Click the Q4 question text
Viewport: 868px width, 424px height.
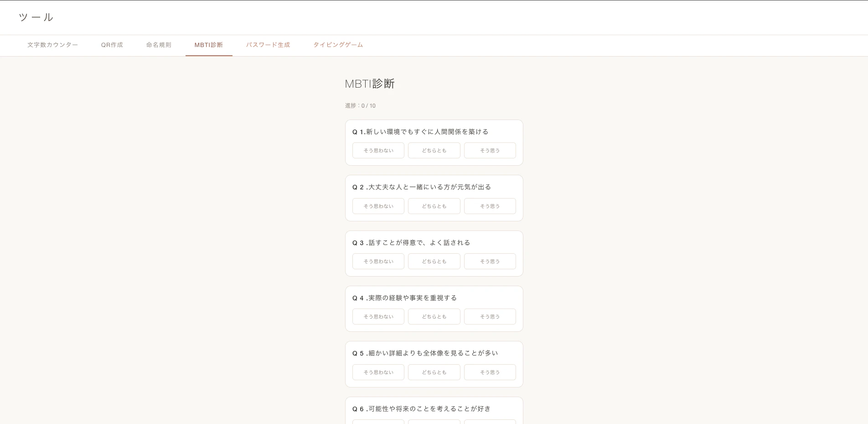[404, 298]
